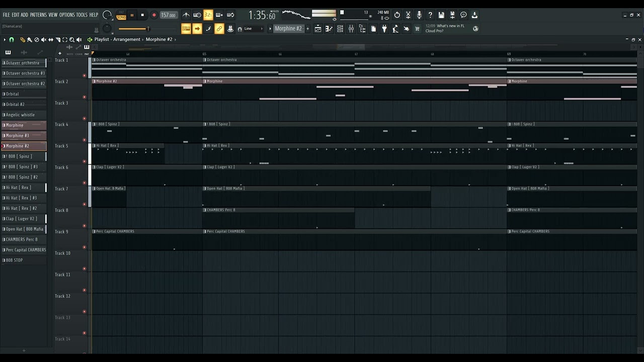
Task: Expand the Arrangement breadcrumb dropdown
Action: point(142,39)
